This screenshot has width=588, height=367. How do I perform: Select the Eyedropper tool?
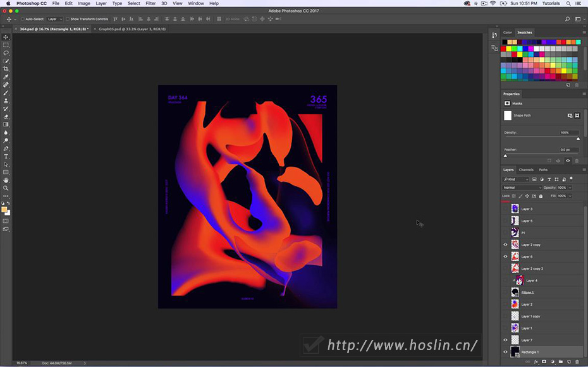pos(6,77)
